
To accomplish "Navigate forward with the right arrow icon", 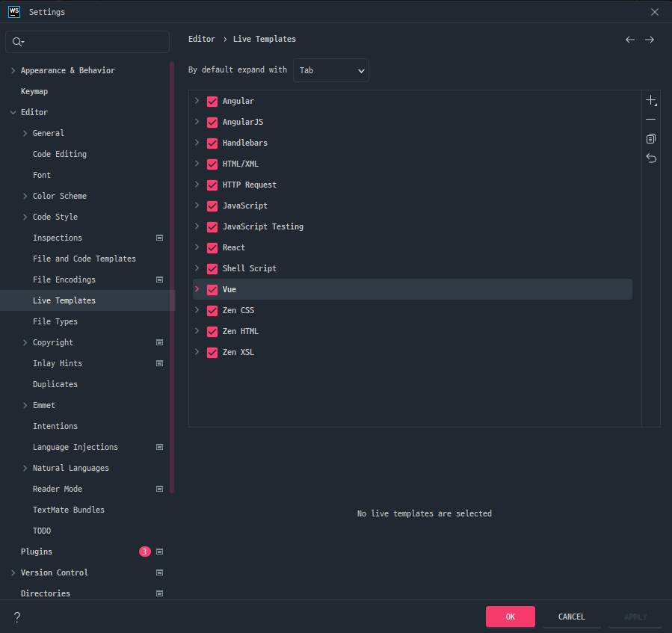I will 650,40.
